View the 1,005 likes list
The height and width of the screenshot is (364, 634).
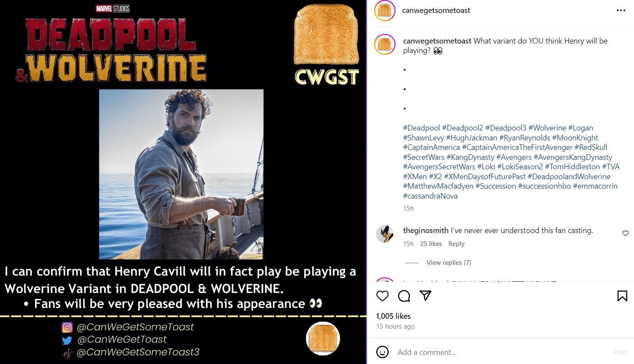393,316
